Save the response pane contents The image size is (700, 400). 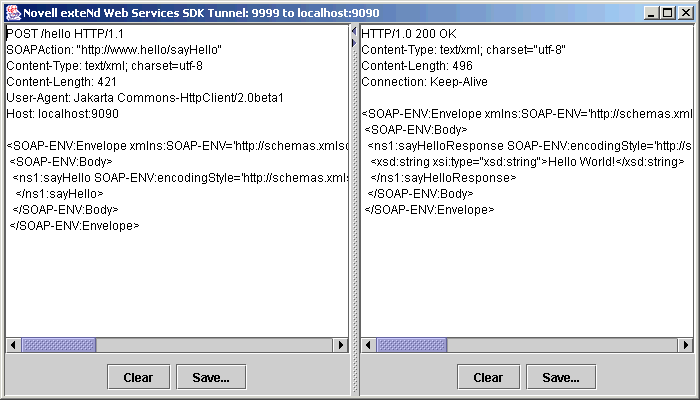[561, 377]
